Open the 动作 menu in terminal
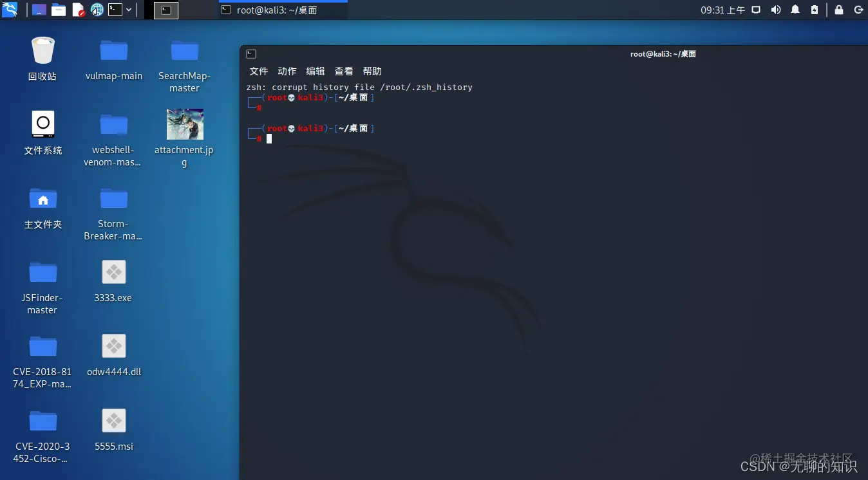This screenshot has width=868, height=480. coord(287,71)
